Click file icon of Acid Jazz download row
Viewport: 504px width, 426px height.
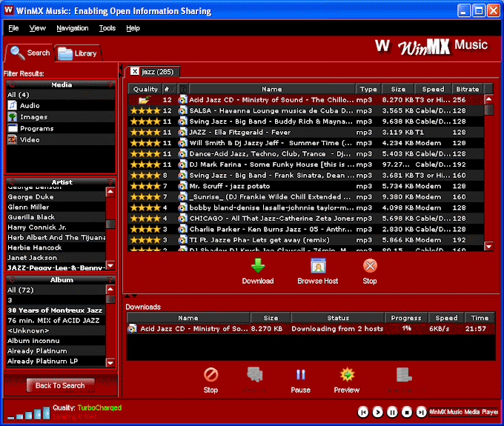132,329
